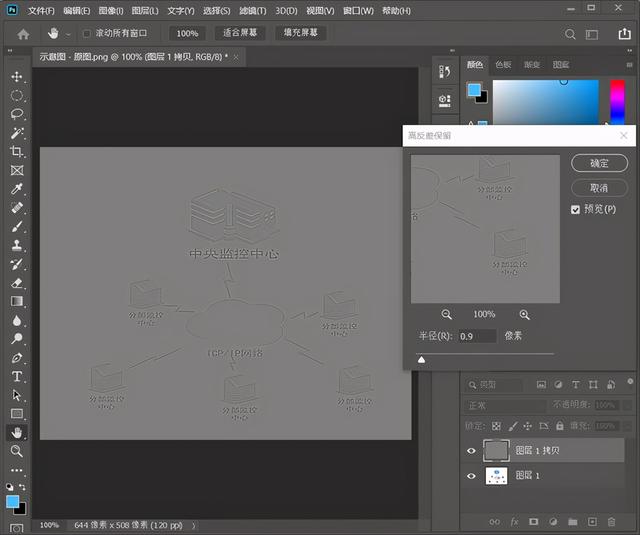Select the Gradient tool

tap(17, 301)
